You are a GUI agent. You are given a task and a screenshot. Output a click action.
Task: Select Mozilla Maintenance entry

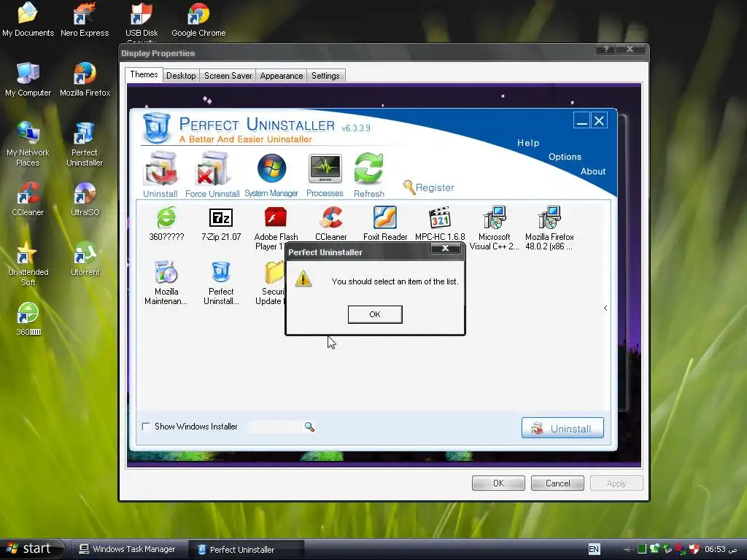click(x=166, y=284)
